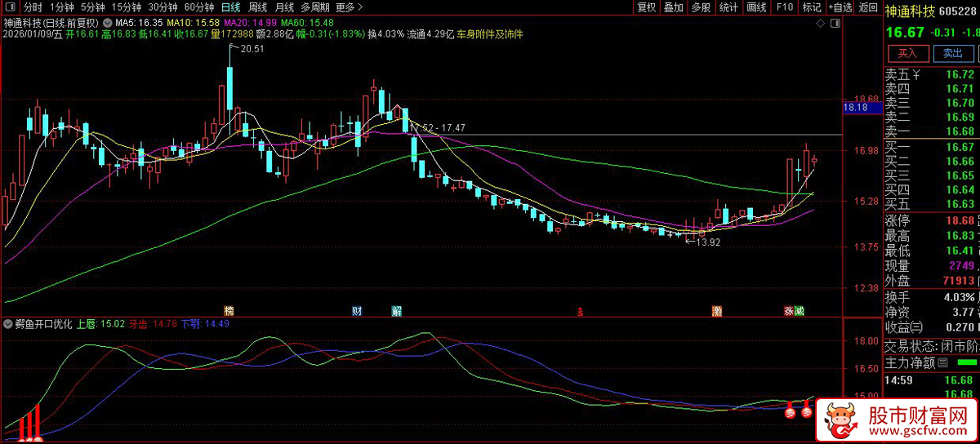Open the 多周期 multi-period view
980x444 pixels.
[x=314, y=7]
